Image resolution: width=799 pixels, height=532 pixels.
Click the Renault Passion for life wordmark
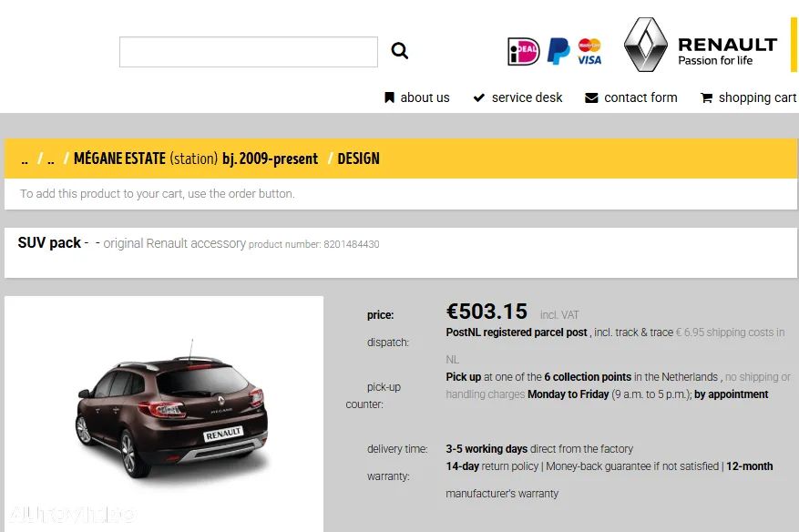(x=727, y=50)
